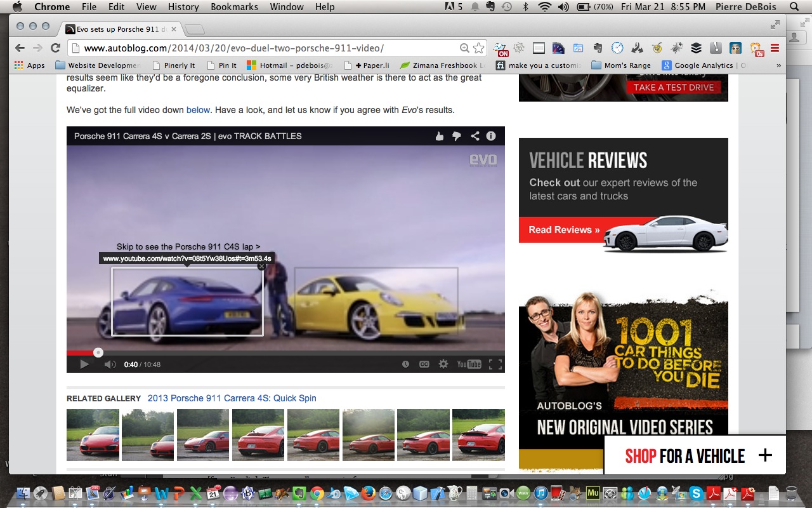Mute the video volume speaker

click(110, 364)
